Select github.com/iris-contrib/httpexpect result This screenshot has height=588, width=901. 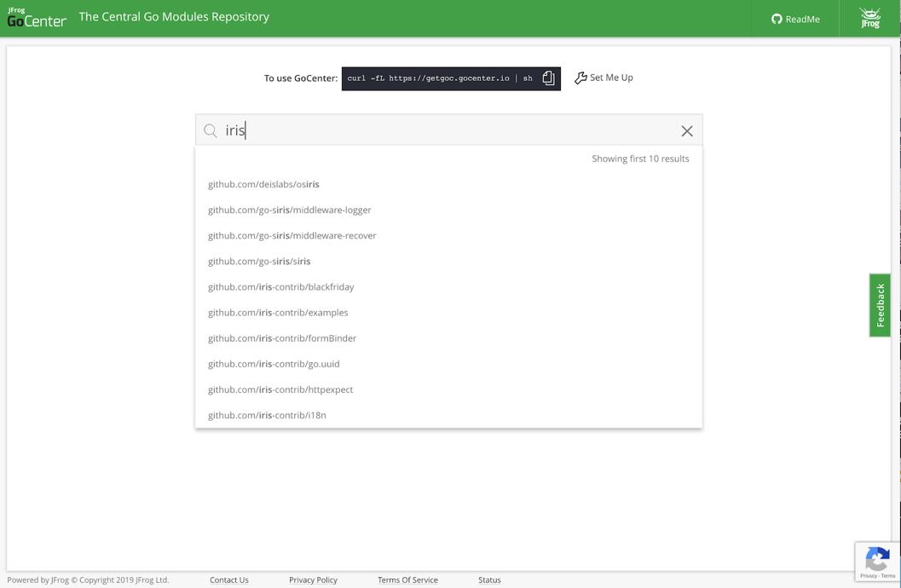448,389
